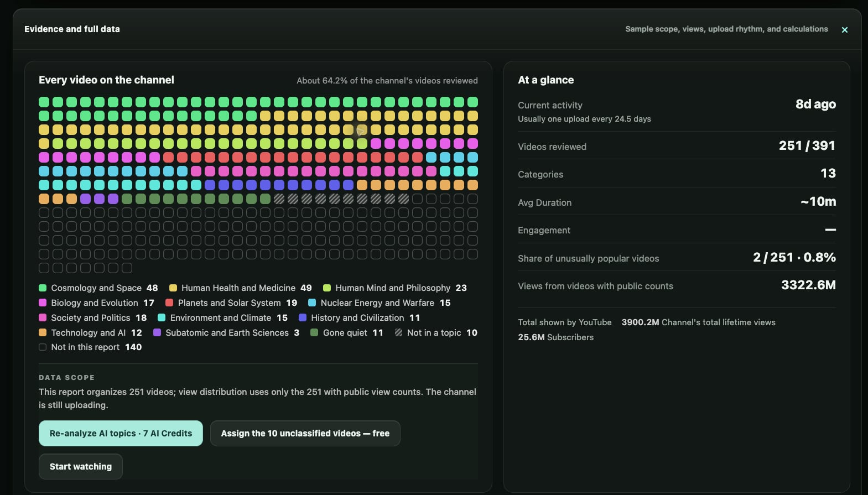Click the hatched Not in a topic swatch
Screen dimensions: 868x495
[398, 332]
